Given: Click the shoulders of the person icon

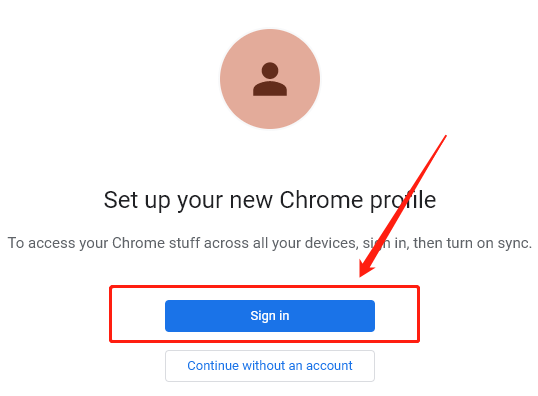Looking at the screenshot, I should pyautogui.click(x=270, y=89).
